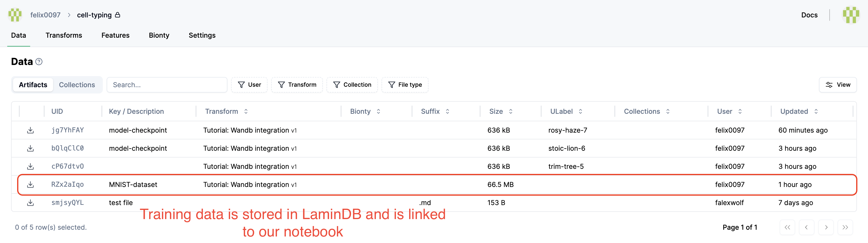
Task: Click the Page 1 of 1 indicator
Action: [740, 228]
